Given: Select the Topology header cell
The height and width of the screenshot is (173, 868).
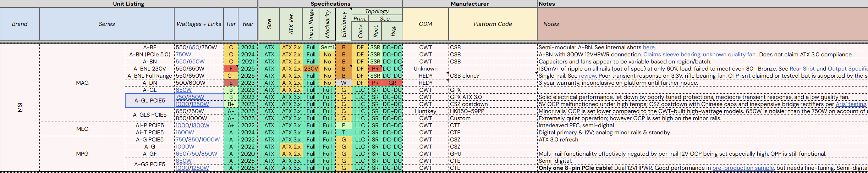Looking at the screenshot, I should tap(377, 11).
